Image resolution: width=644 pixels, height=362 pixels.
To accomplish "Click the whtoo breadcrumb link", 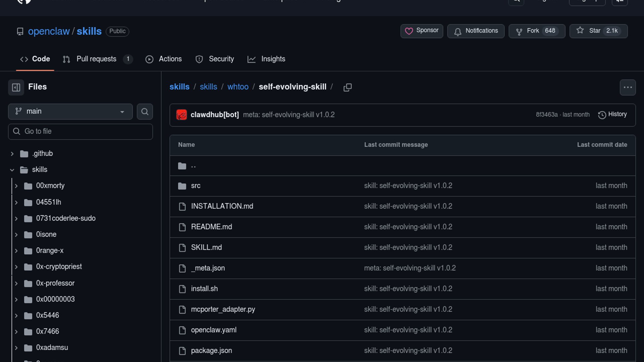I will [x=238, y=87].
